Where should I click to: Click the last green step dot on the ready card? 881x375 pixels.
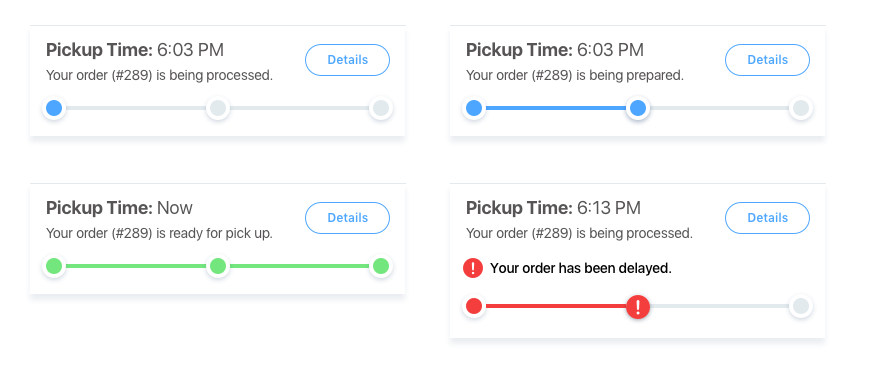pos(381,266)
